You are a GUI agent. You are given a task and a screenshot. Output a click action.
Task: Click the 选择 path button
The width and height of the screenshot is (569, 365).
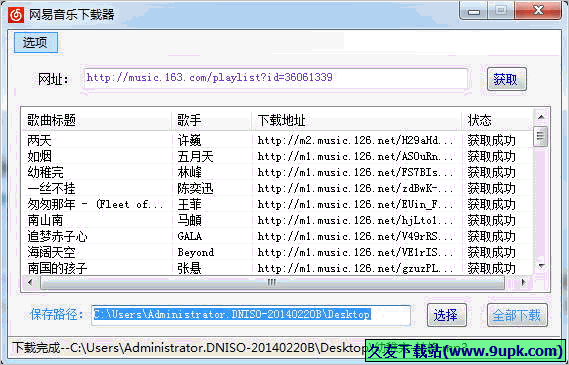[x=446, y=315]
